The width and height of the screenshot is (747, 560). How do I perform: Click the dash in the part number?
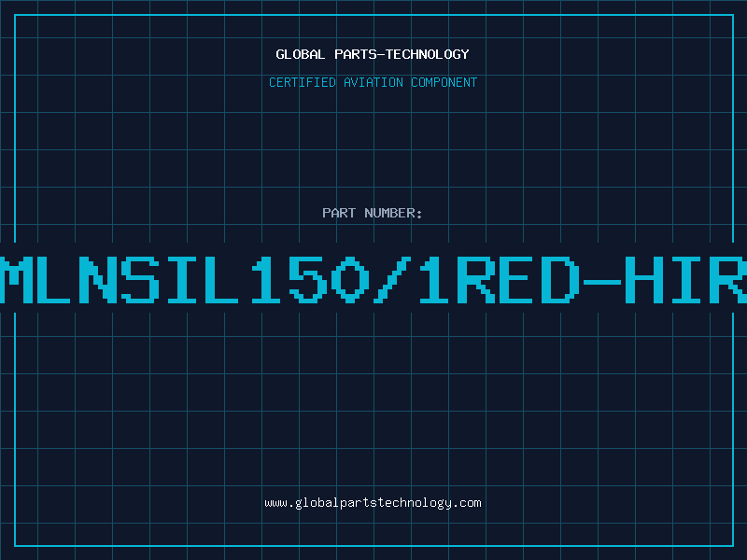(601, 282)
